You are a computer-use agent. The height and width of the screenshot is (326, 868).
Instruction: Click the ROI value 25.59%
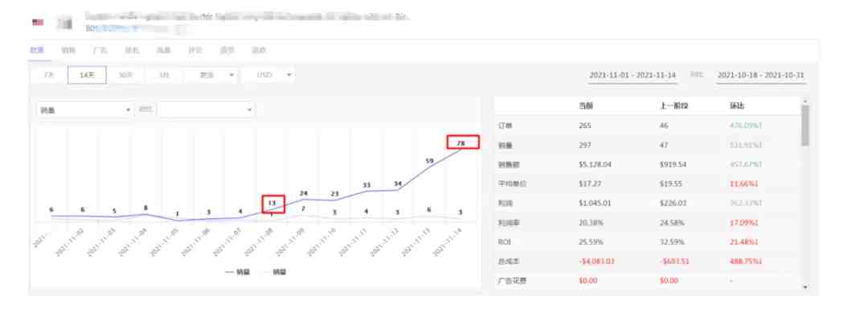[590, 242]
